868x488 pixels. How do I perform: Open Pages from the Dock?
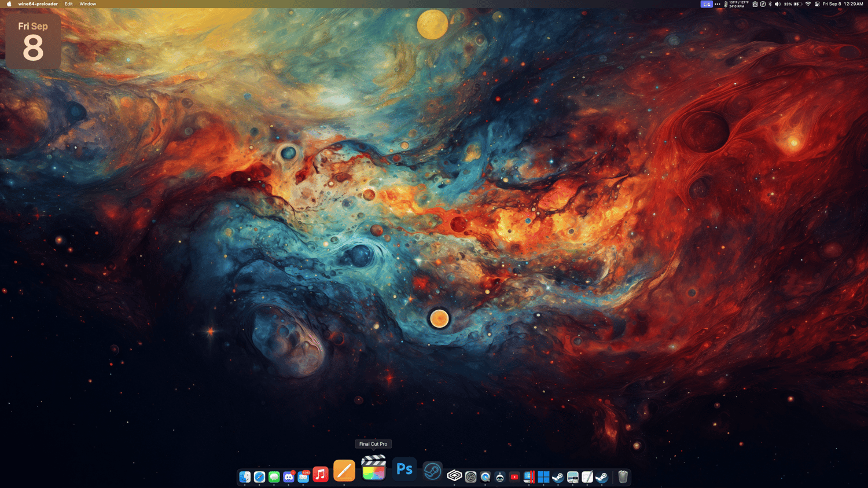(x=344, y=471)
